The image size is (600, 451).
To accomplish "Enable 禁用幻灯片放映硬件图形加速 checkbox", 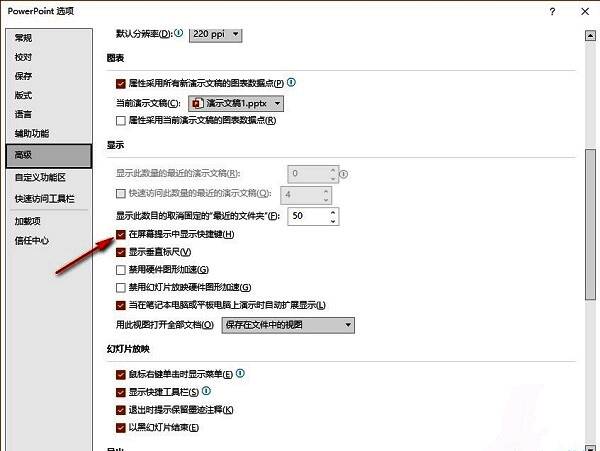I will click(121, 287).
